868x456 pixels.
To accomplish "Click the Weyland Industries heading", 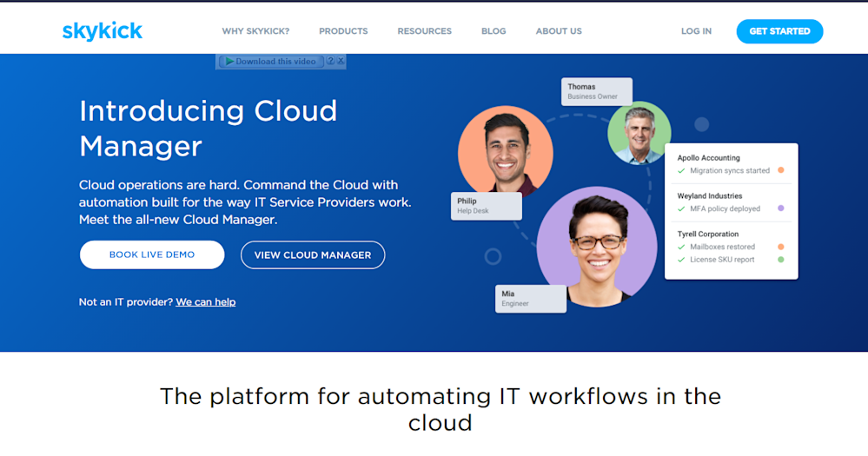I will click(x=710, y=196).
